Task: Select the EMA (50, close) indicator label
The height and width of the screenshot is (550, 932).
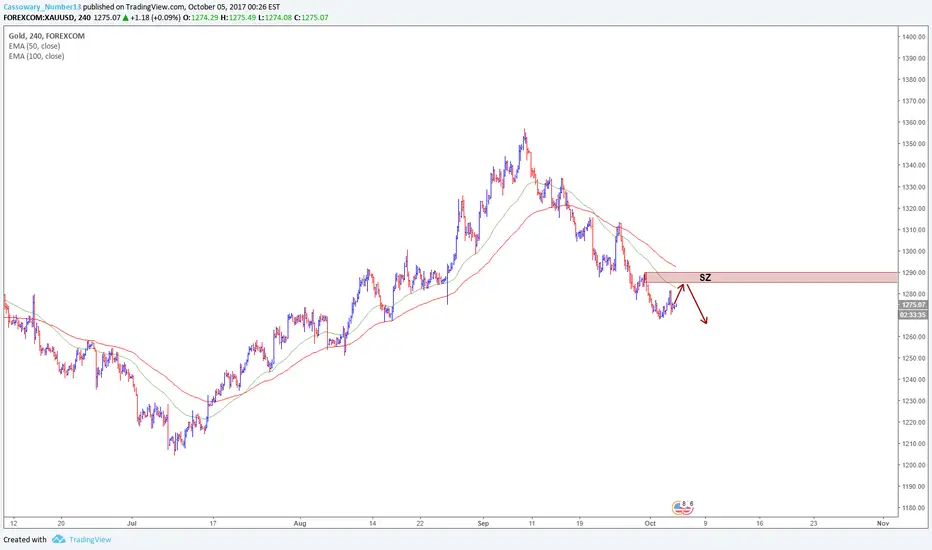Action: click(x=34, y=46)
